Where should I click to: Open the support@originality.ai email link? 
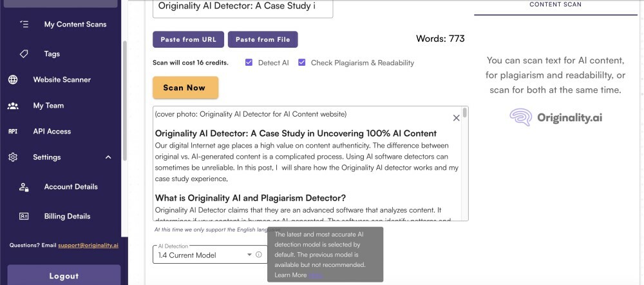(x=88, y=245)
